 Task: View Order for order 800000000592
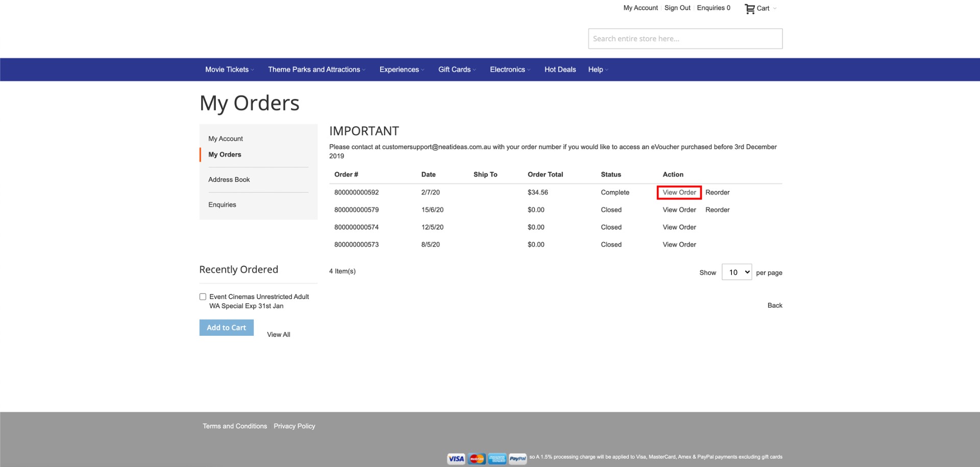click(x=679, y=192)
